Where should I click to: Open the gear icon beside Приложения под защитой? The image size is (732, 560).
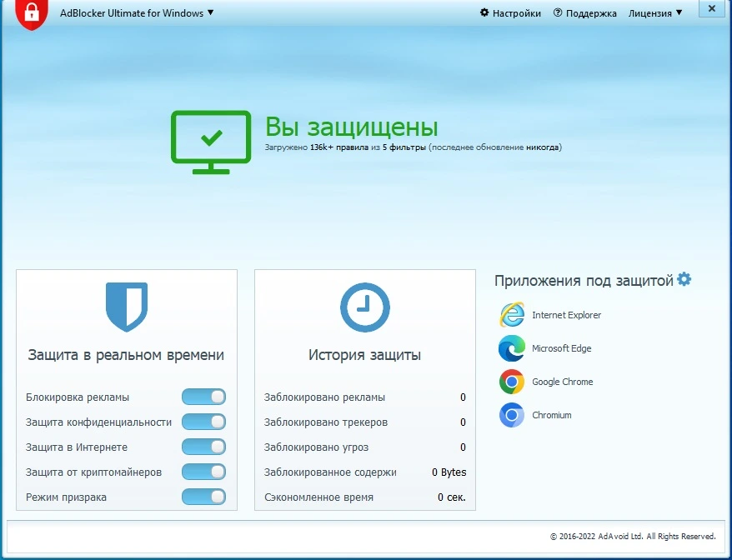pos(684,279)
